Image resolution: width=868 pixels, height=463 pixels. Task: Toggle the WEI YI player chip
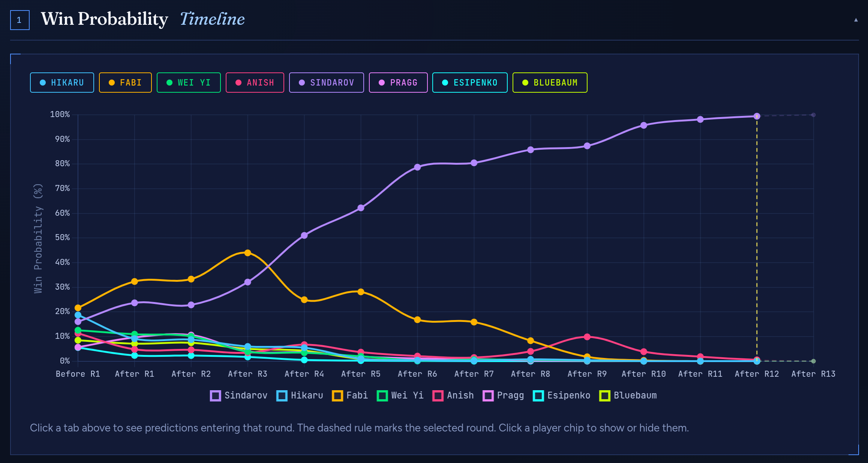pyautogui.click(x=189, y=83)
